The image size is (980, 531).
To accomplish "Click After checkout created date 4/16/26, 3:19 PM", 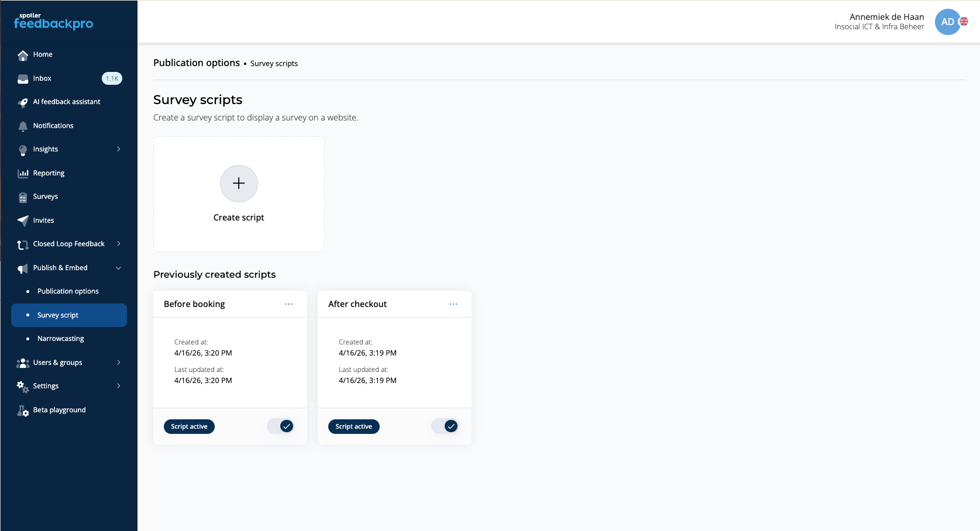I will coord(367,353).
